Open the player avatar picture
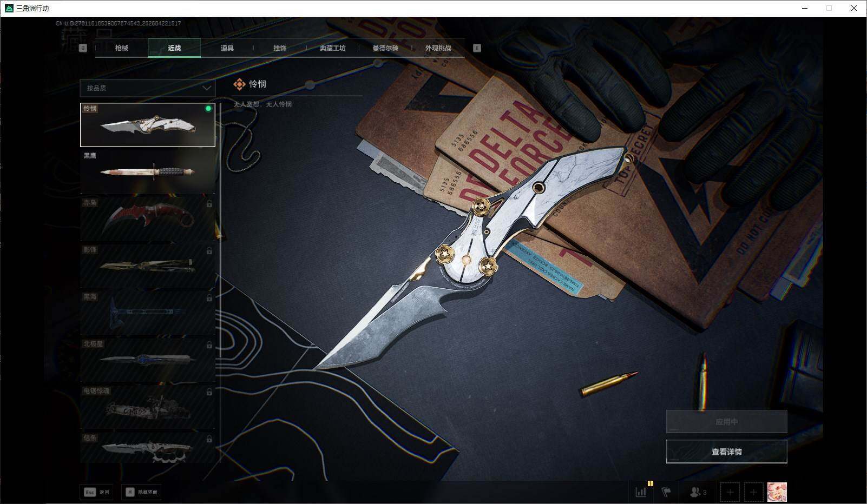867x504 pixels. click(x=777, y=492)
